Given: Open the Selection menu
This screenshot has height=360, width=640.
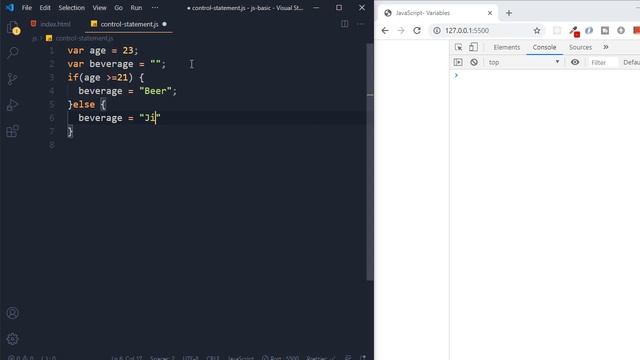Looking at the screenshot, I should [x=71, y=8].
